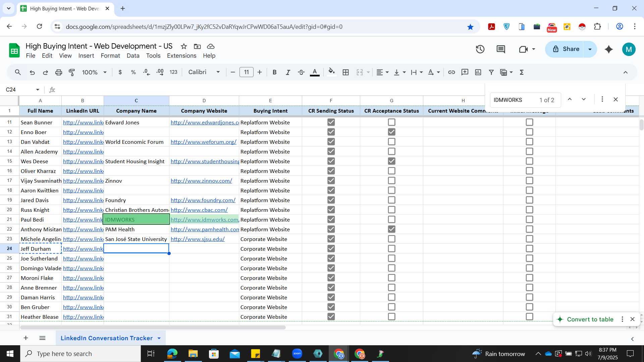Toggle bold formatting
The image size is (644, 362).
274,72
